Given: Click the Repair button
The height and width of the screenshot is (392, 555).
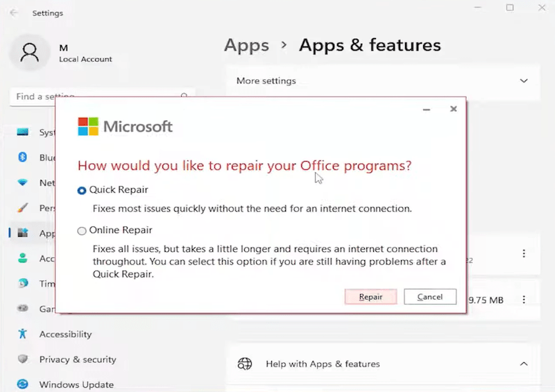Looking at the screenshot, I should pos(370,297).
